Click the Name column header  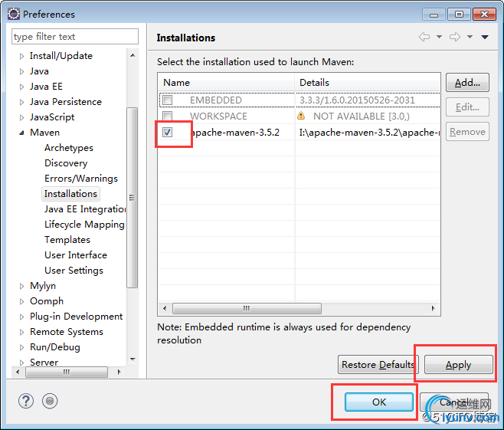click(x=226, y=83)
